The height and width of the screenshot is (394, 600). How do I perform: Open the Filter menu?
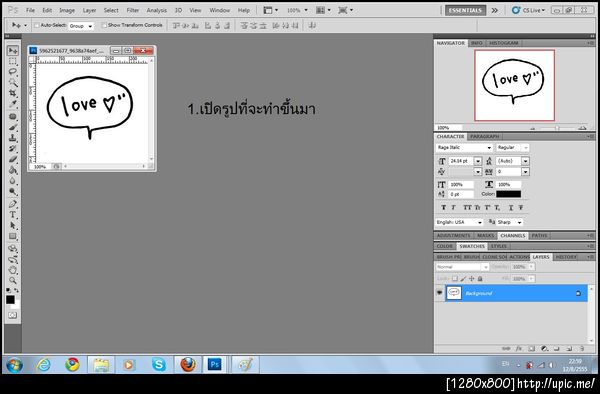[x=132, y=10]
